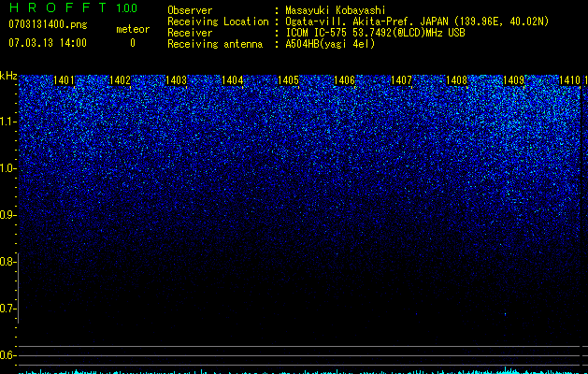Screen dimensions: 588x374
Task: Click the meteor count value 0
Action: click(x=133, y=43)
